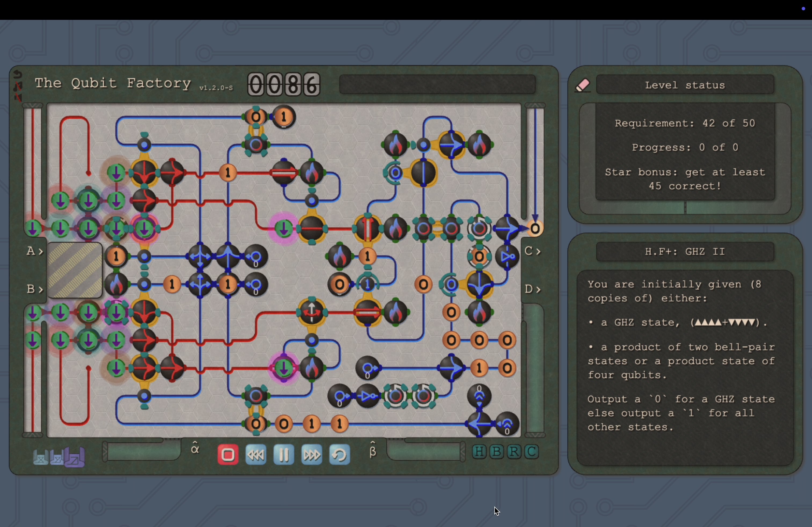Screen dimensions: 812x527
Task: Click the blue reset loop button
Action: [x=339, y=454]
